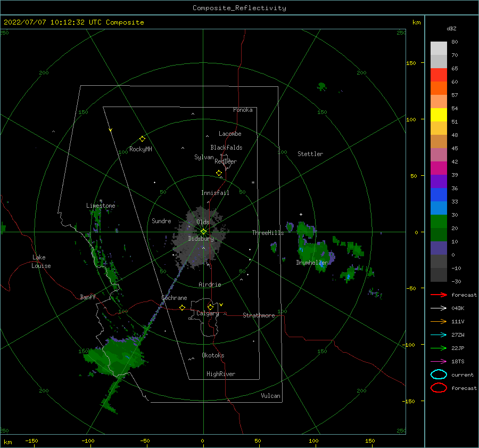Image resolution: width=479 pixels, height=448 pixels.
Task: Click the Lake Louise label on the map
Action: point(41,262)
